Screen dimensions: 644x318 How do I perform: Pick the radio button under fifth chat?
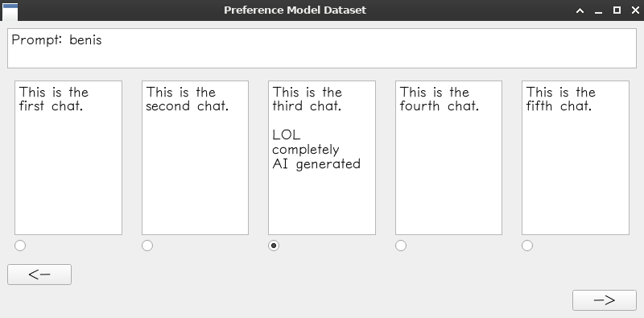tap(527, 246)
